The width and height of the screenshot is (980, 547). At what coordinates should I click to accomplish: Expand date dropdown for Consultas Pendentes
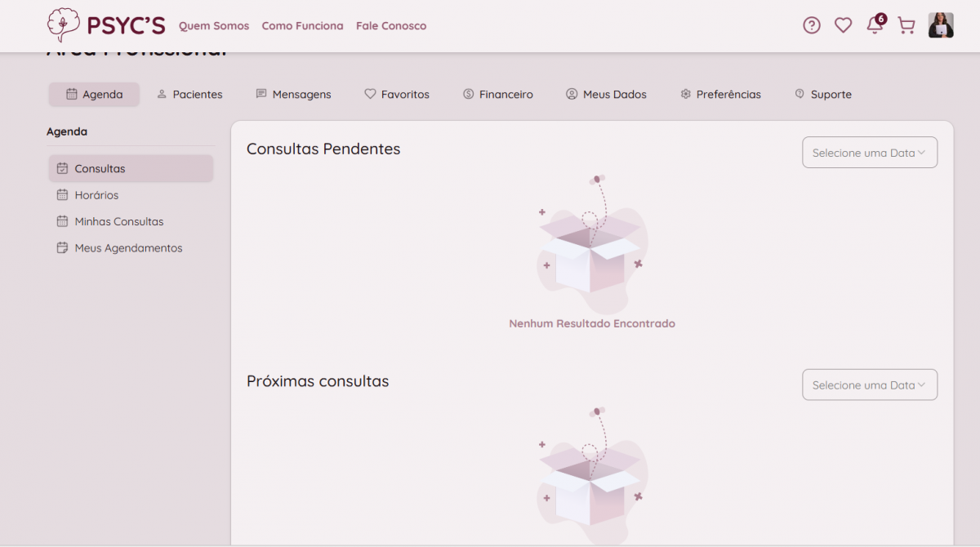point(870,153)
